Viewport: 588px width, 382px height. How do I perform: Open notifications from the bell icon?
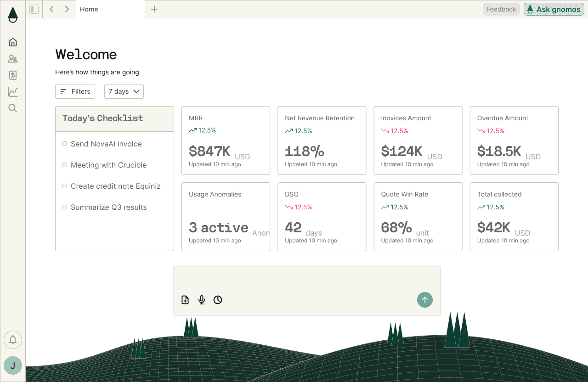[x=12, y=339]
